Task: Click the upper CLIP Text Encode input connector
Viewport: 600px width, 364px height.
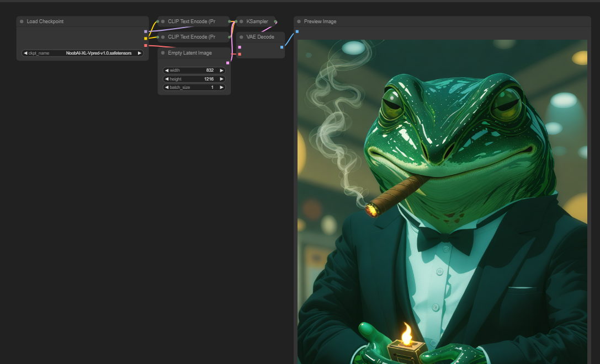Action: (158, 22)
